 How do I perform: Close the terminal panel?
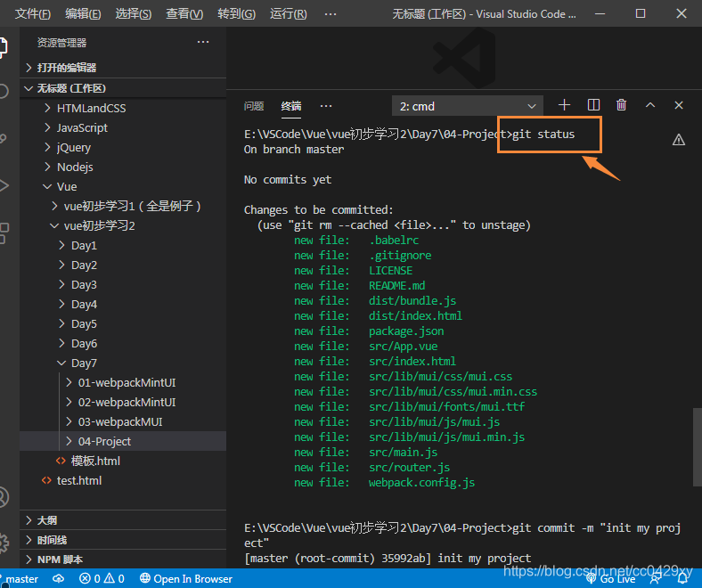click(679, 105)
